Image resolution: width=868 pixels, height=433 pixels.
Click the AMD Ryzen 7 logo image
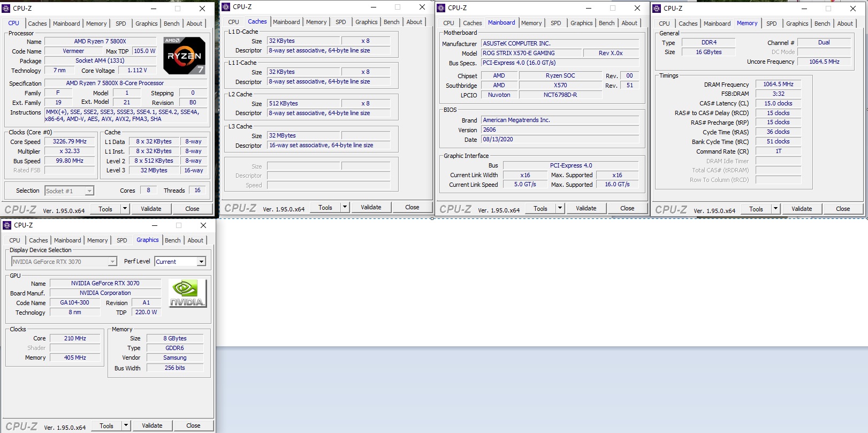click(184, 55)
